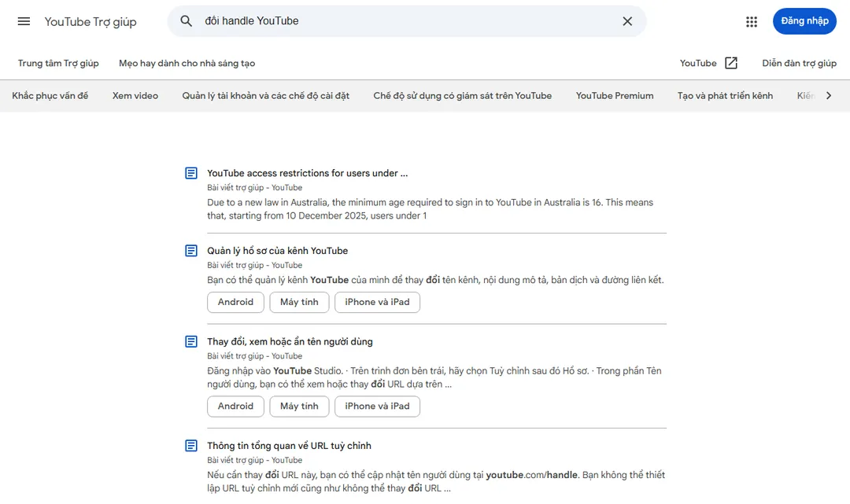The width and height of the screenshot is (850, 504).
Task: Click article icon beside Thay đổi, xem hoặc ẩn
Action: click(191, 341)
